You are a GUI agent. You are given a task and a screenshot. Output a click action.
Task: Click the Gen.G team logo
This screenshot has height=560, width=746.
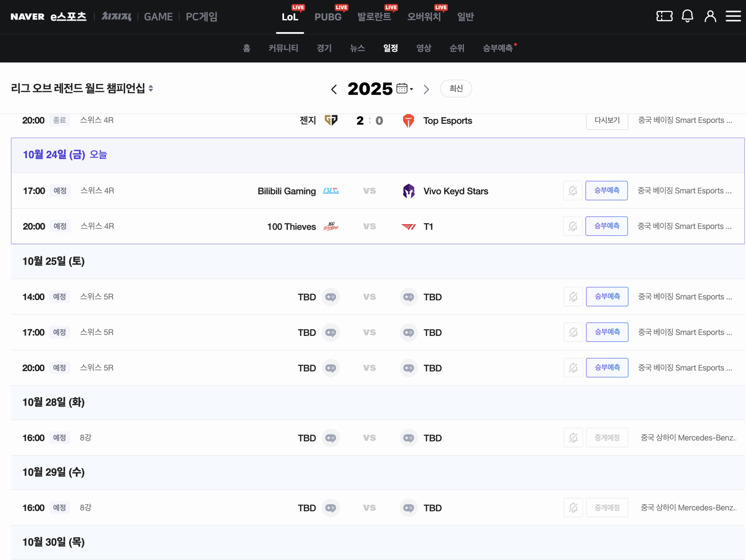(331, 120)
